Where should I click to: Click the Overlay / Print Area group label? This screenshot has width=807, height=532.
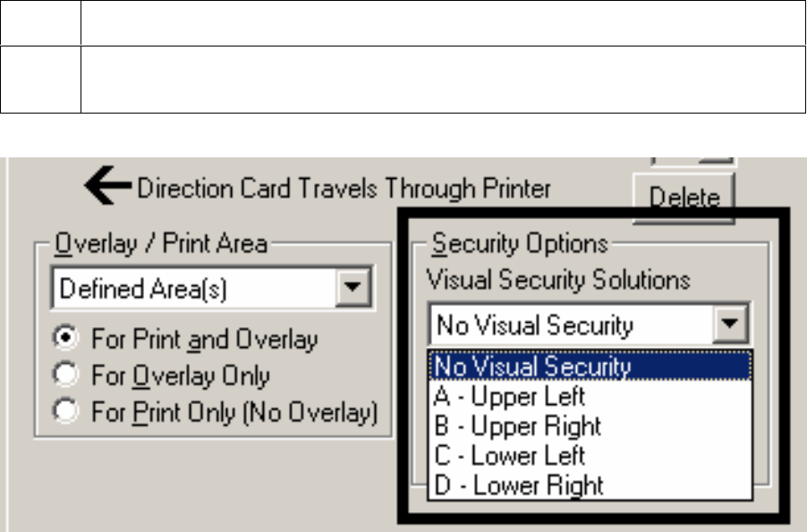[x=161, y=243]
